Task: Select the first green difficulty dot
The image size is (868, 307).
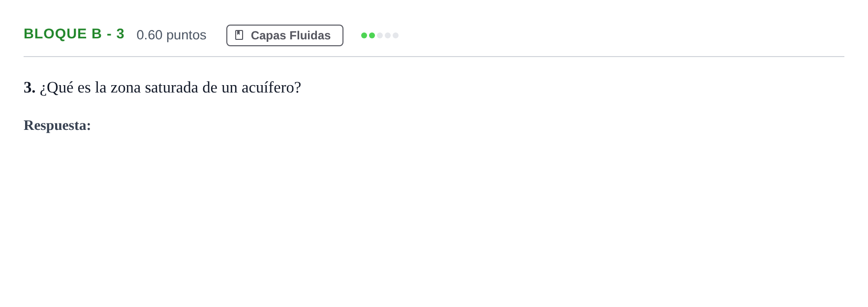Action: click(x=364, y=35)
